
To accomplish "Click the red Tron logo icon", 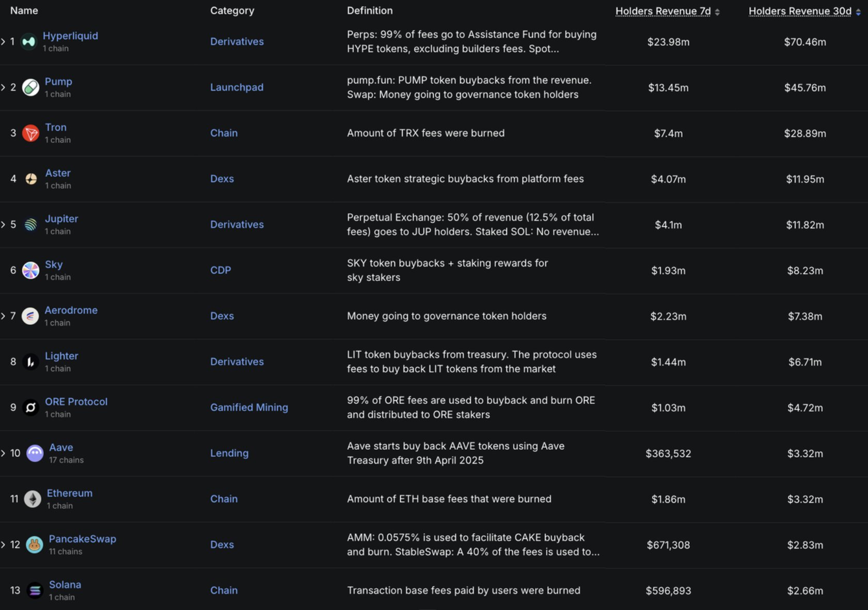I will [x=30, y=133].
